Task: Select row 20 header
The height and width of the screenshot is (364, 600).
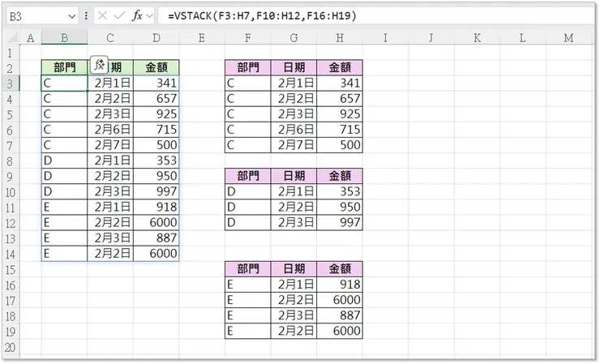Action: tap(11, 347)
